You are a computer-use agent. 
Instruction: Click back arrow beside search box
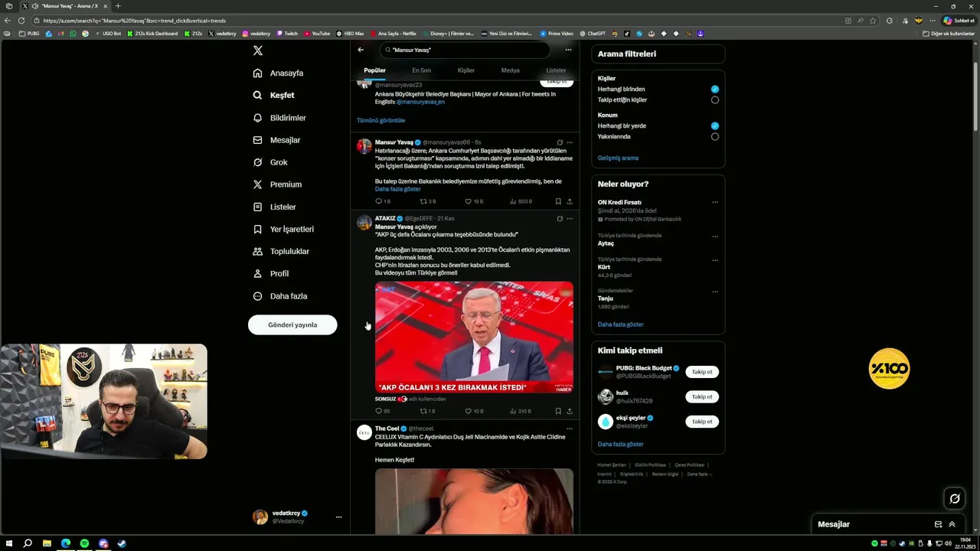pyautogui.click(x=361, y=50)
